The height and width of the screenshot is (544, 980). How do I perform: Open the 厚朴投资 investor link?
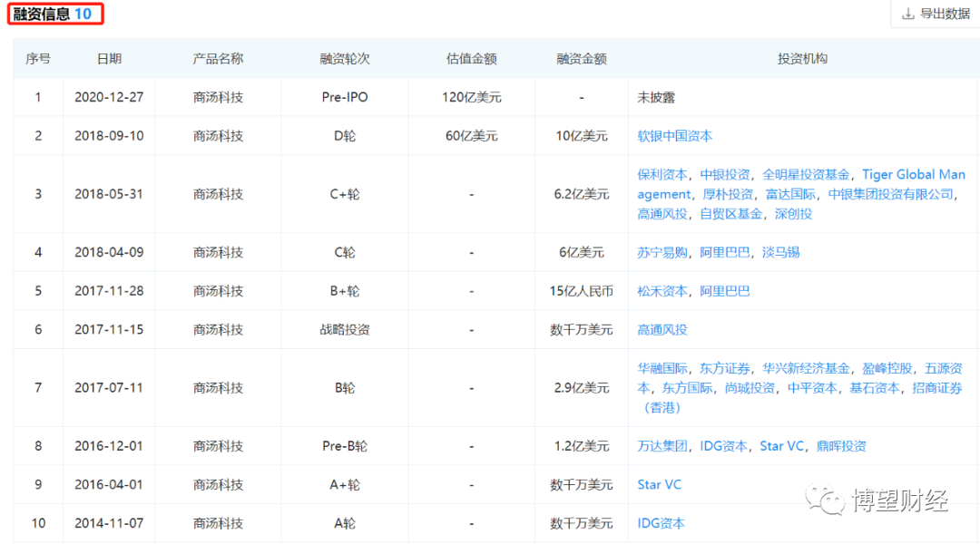click(x=728, y=194)
